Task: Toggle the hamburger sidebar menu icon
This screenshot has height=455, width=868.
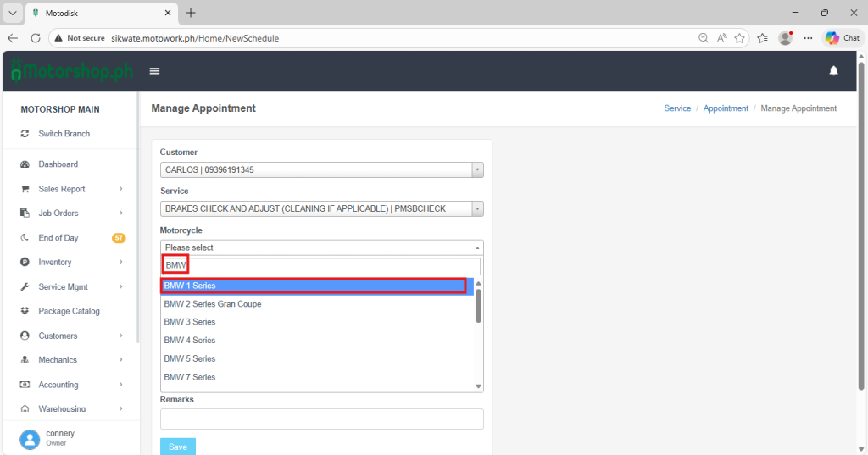Action: (x=154, y=71)
